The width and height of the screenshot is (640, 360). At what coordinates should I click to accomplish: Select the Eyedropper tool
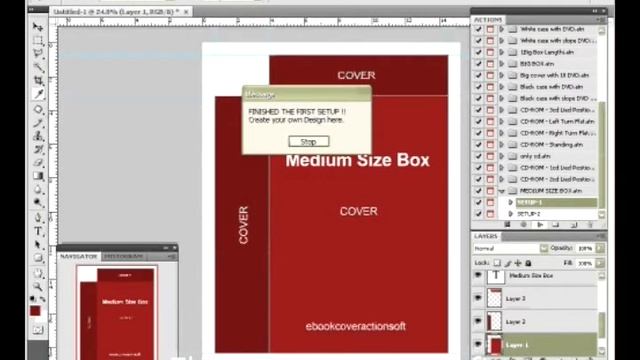38,94
